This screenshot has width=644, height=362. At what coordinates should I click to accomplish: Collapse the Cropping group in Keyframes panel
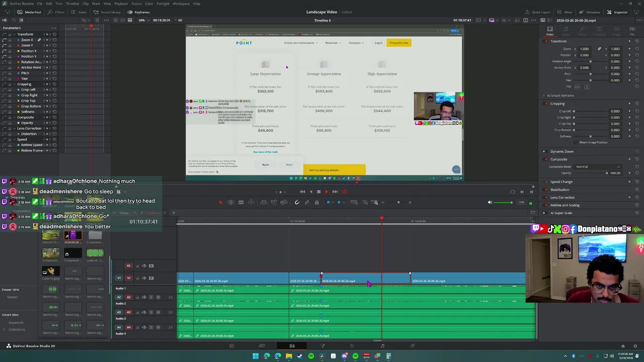pyautogui.click(x=15, y=84)
